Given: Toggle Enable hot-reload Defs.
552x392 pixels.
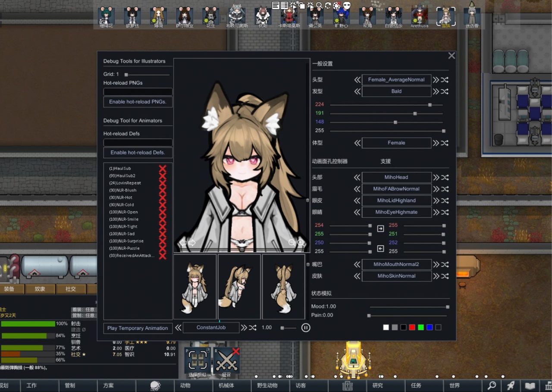Looking at the screenshot, I should tap(138, 152).
